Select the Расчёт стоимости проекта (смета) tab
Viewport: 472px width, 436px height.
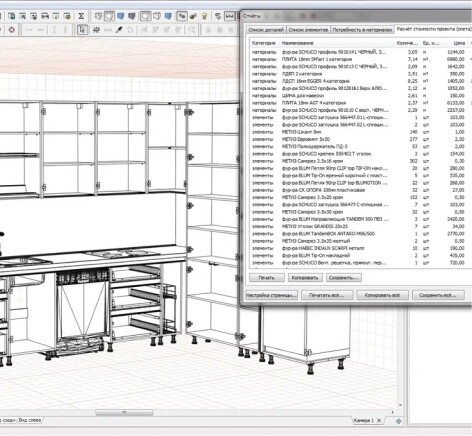(x=433, y=29)
